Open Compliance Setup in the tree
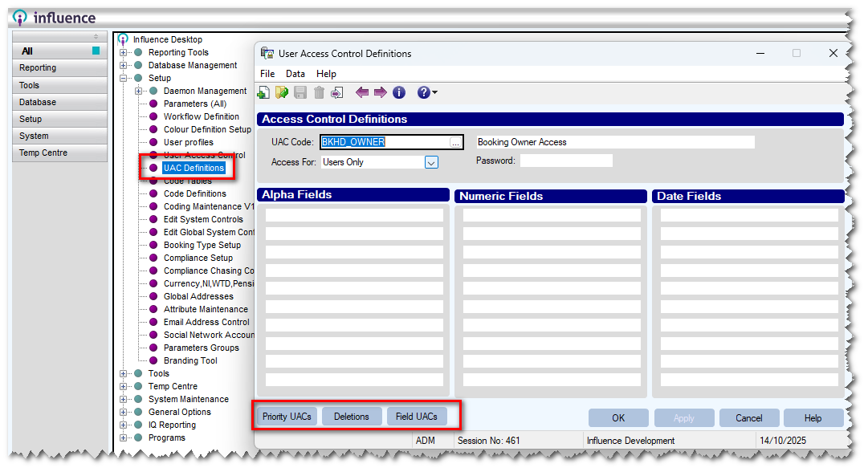Screen dimensions: 868x472 pos(198,258)
